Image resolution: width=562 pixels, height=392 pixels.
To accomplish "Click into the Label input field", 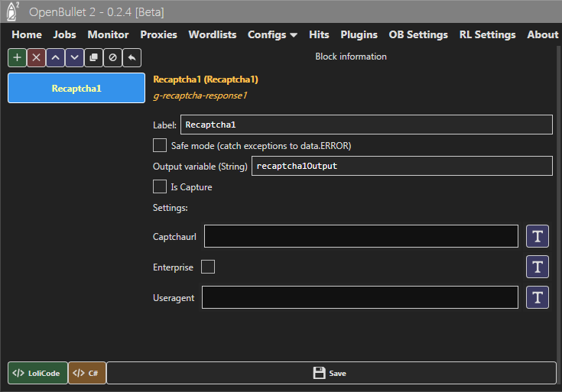I will tap(366, 125).
